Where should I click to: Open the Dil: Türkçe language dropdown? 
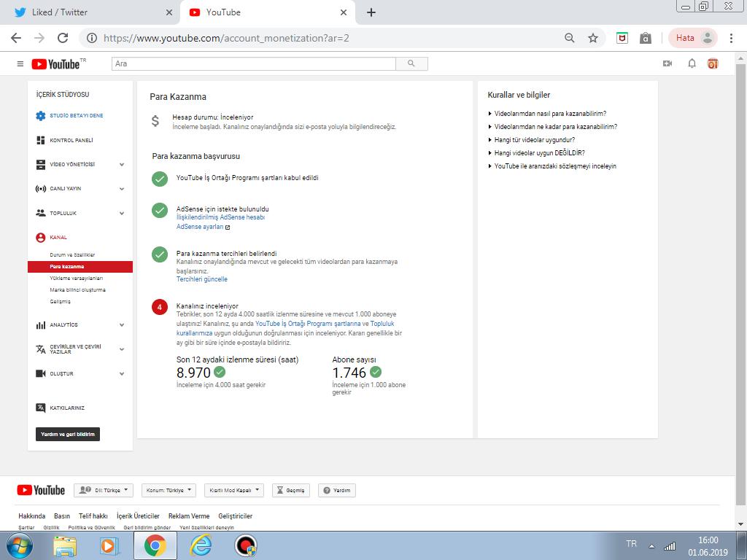104,490
